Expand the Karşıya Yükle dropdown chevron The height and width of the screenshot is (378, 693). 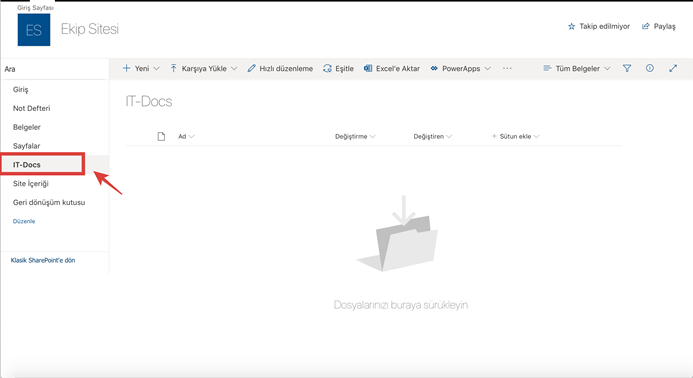234,69
